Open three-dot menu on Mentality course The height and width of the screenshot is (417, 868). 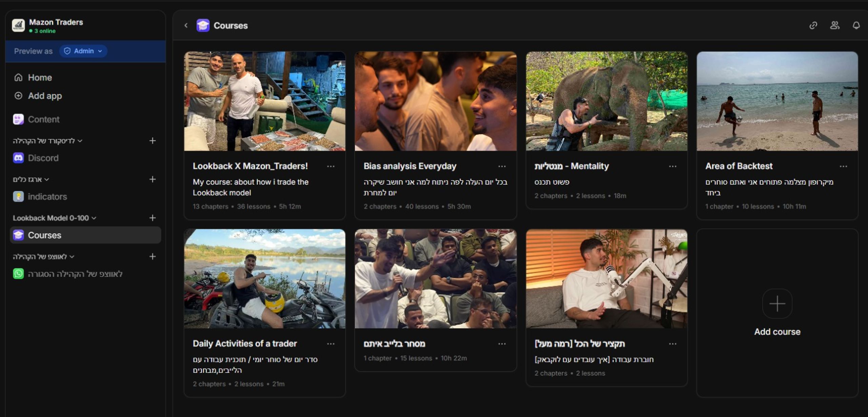(x=673, y=166)
